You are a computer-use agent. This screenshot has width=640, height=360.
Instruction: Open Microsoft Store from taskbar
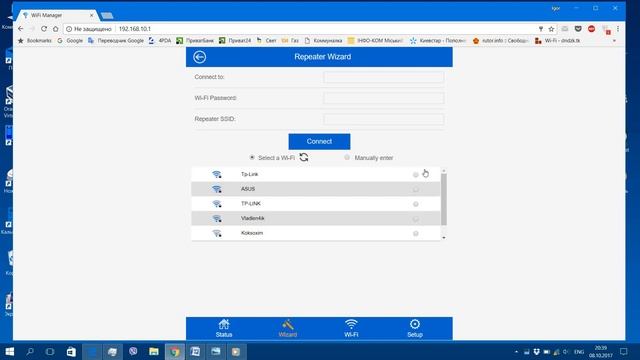(71, 351)
